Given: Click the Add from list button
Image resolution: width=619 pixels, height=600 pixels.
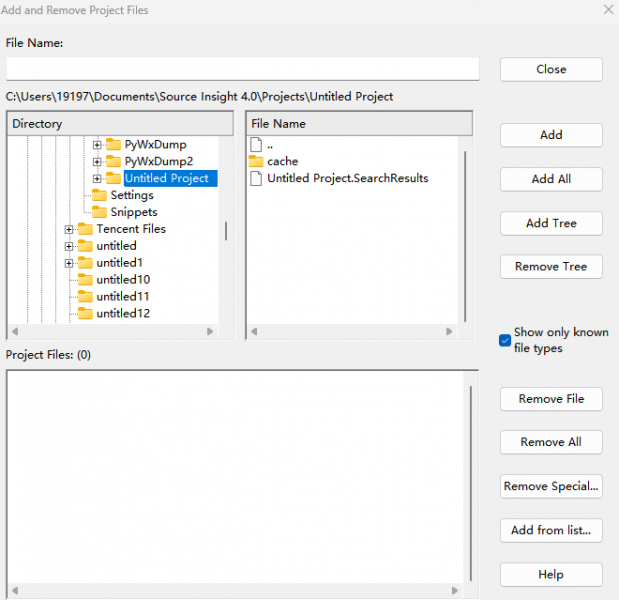Looking at the screenshot, I should (x=551, y=531).
